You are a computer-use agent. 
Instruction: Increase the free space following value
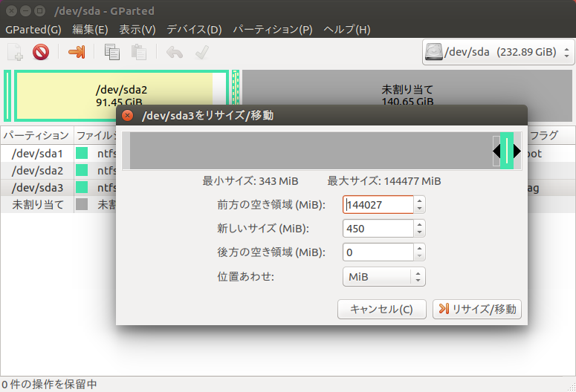[419, 248]
